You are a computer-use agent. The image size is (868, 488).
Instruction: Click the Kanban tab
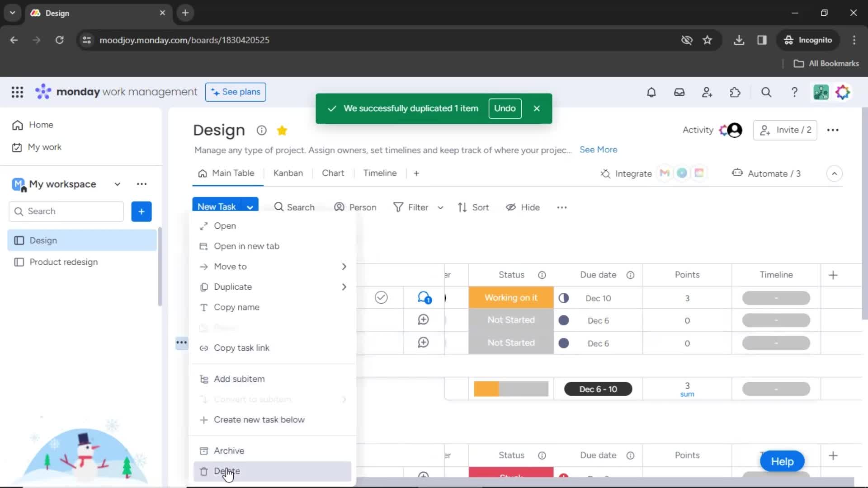(x=288, y=173)
